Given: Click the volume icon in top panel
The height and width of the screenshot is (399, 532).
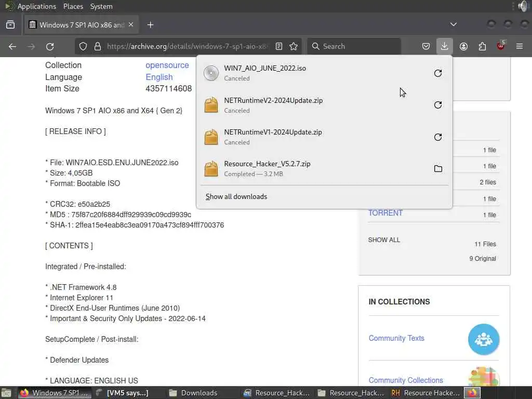Looking at the screenshot, I should [523, 6].
